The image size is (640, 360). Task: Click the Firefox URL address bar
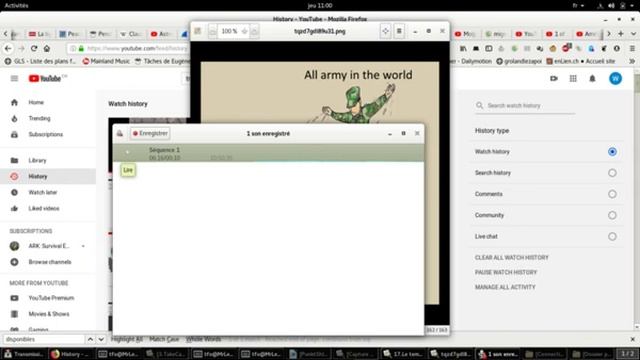129,49
